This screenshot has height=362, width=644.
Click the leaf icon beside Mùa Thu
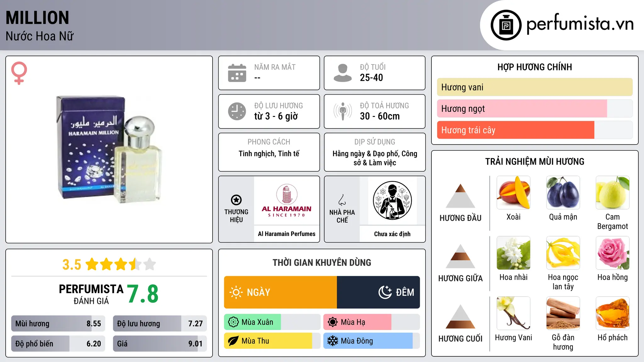coord(233,341)
